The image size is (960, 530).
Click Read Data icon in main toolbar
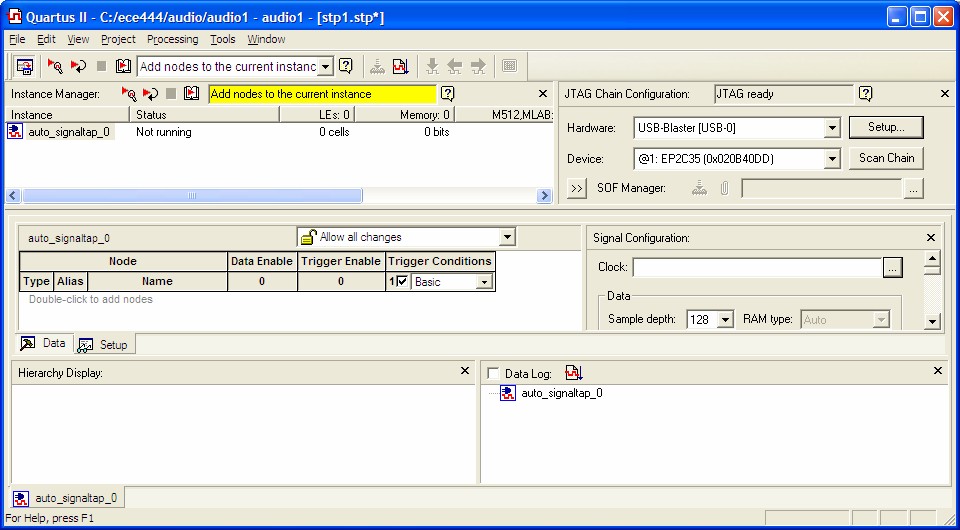click(123, 66)
